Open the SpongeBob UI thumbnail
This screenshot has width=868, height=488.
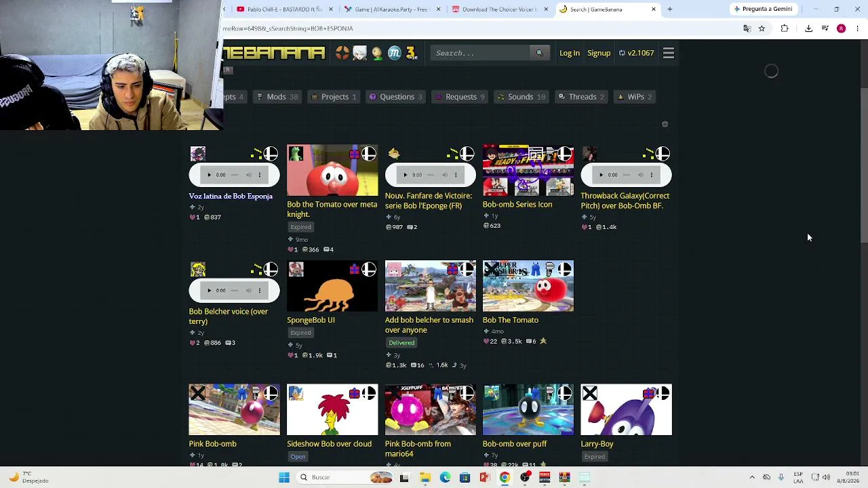pyautogui.click(x=332, y=286)
